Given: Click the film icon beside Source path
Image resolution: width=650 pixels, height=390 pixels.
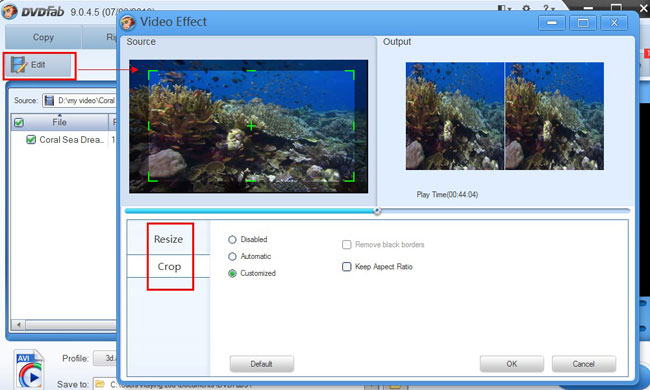Looking at the screenshot, I should pyautogui.click(x=49, y=100).
